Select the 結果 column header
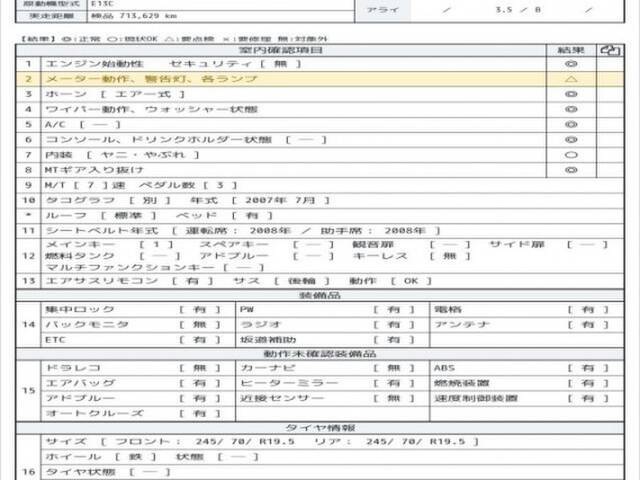This screenshot has height=480, width=640. pyautogui.click(x=571, y=50)
